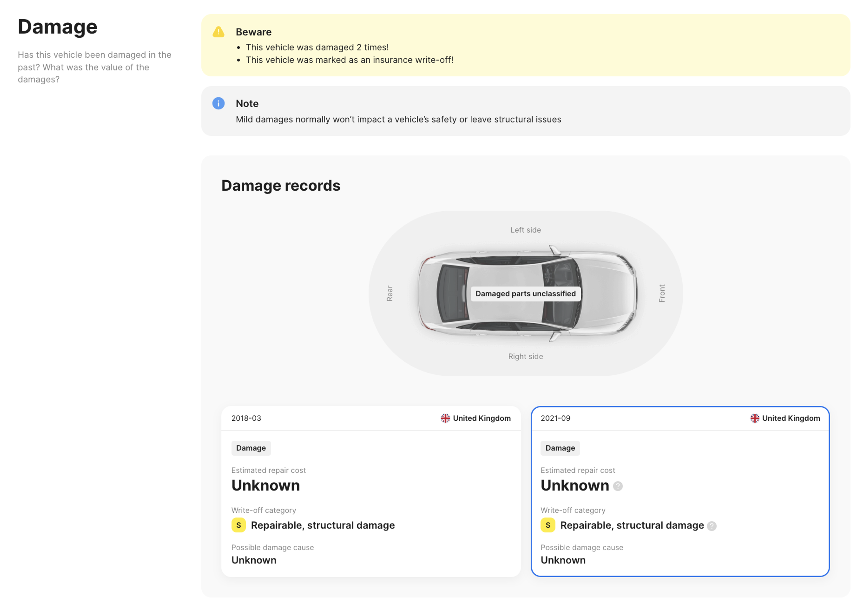The width and height of the screenshot is (868, 609).
Task: Click the Beware warning banner
Action: pyautogui.click(x=526, y=45)
